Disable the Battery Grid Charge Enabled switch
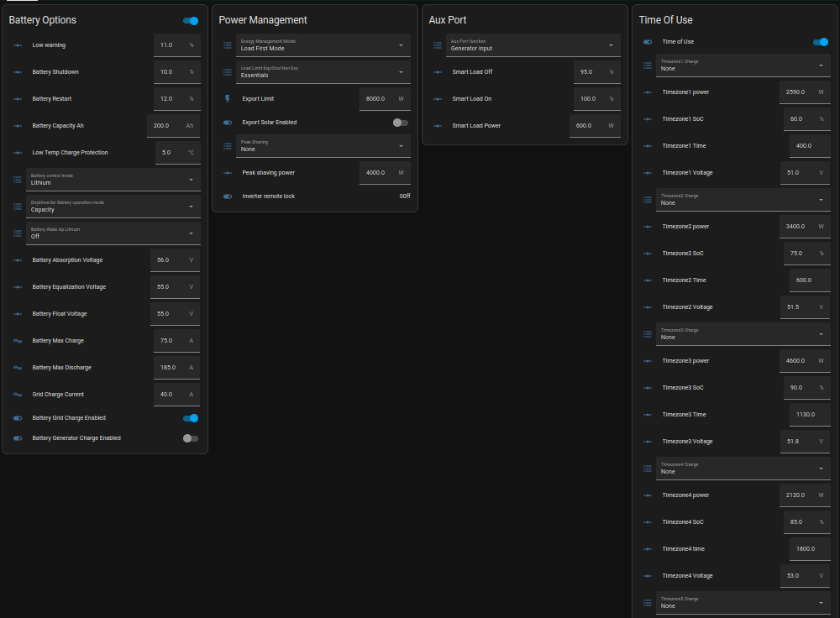The image size is (840, 618). (x=191, y=418)
